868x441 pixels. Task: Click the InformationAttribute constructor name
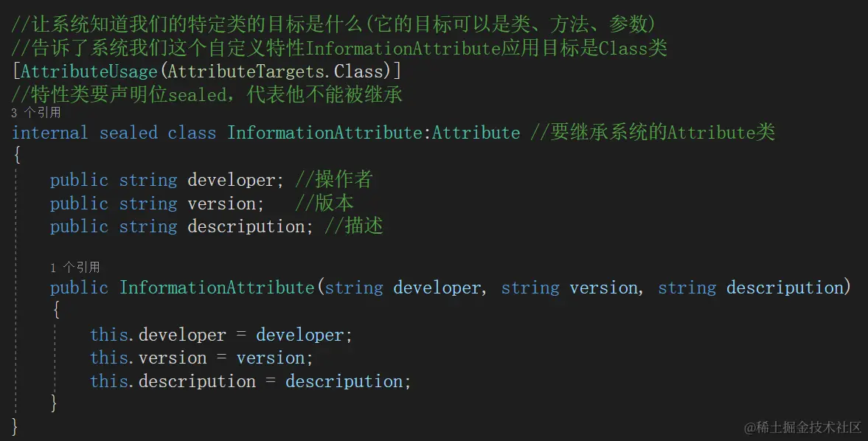coord(217,288)
